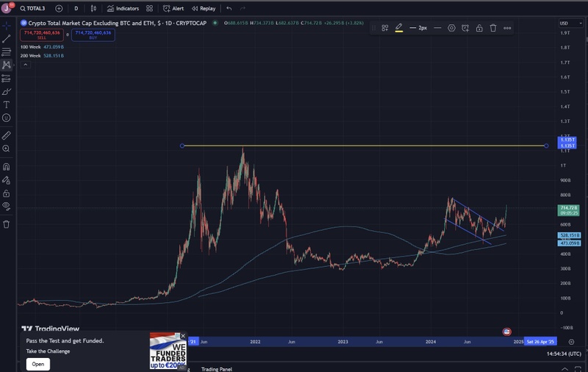This screenshot has height=372, width=588.
Task: Select the crosshair cursor tool
Action: [7, 26]
